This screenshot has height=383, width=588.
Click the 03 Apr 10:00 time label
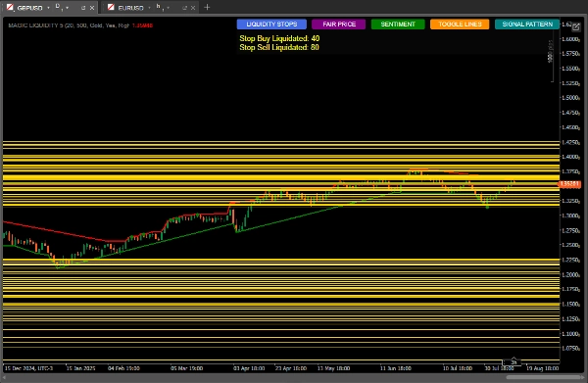coord(249,368)
